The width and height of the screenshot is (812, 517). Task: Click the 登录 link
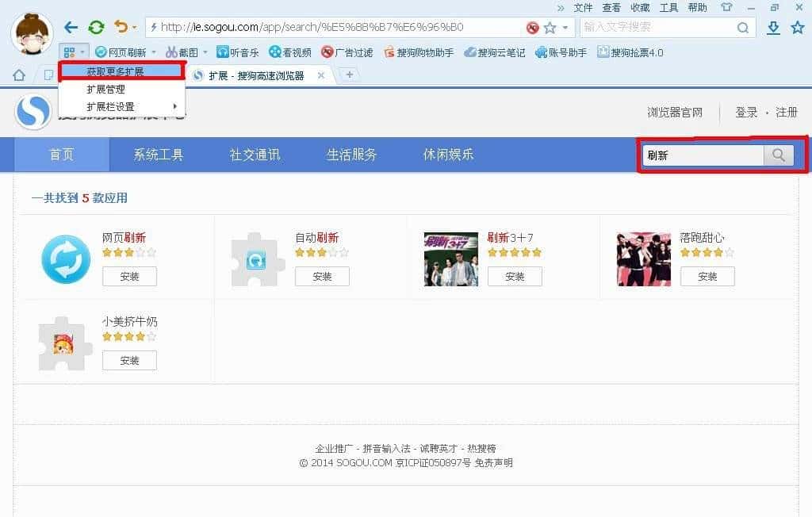745,112
